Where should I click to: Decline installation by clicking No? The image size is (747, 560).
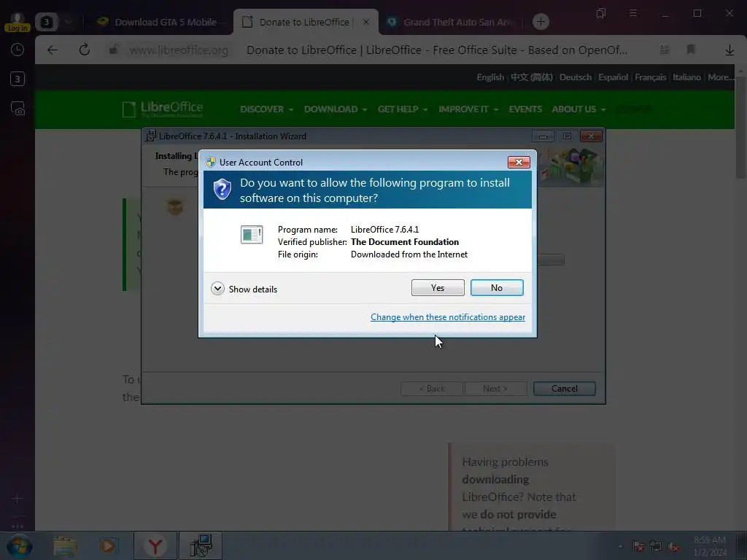click(496, 287)
